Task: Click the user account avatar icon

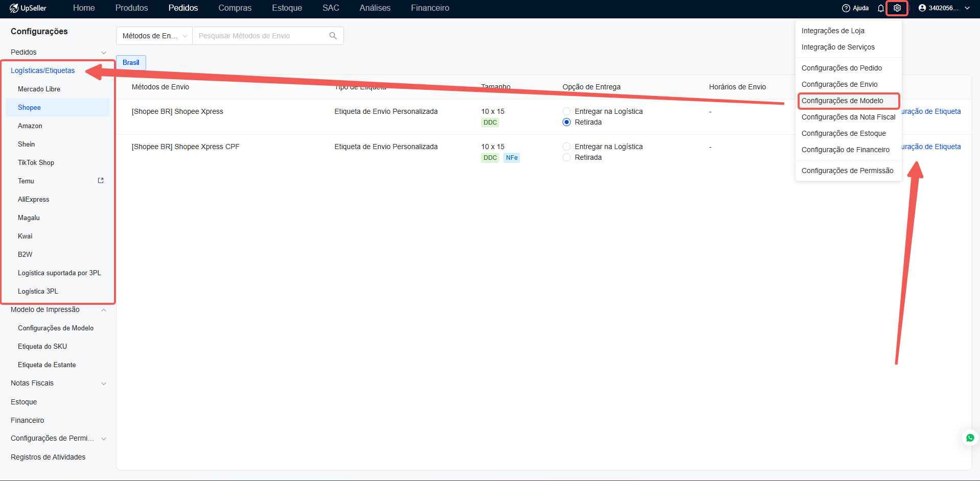Action: 922,8
